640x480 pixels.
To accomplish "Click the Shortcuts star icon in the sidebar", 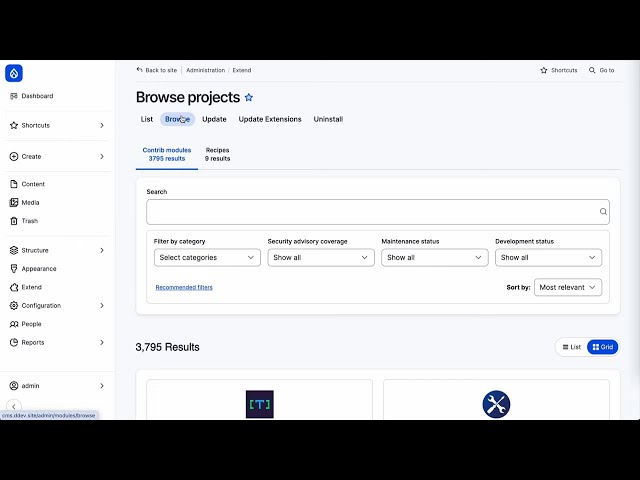I will pyautogui.click(x=14, y=125).
